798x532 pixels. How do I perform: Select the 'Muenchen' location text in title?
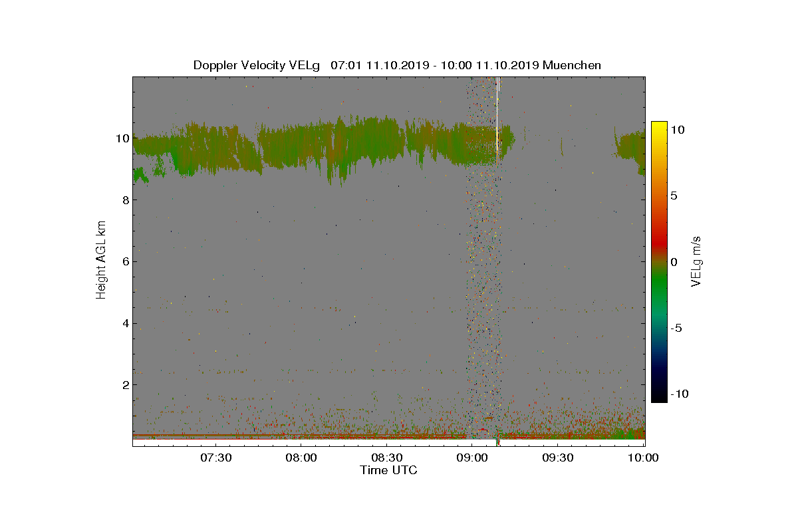(x=572, y=65)
